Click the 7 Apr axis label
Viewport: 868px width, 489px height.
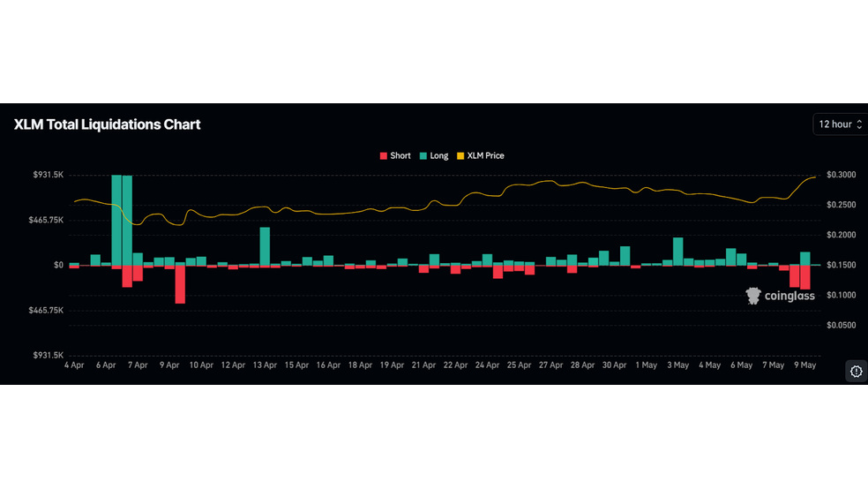tap(138, 365)
